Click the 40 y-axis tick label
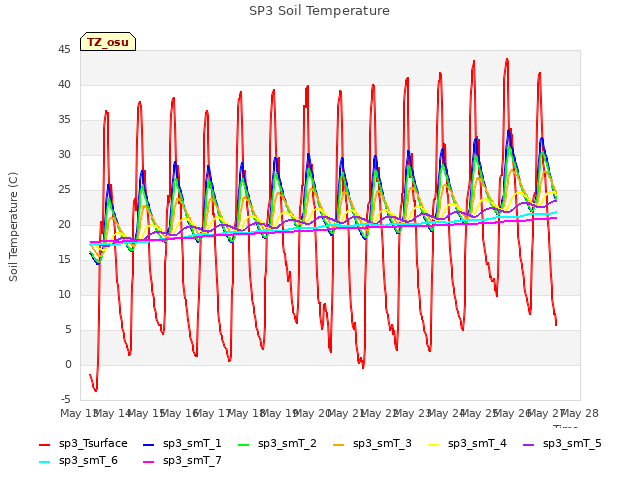 pos(64,84)
